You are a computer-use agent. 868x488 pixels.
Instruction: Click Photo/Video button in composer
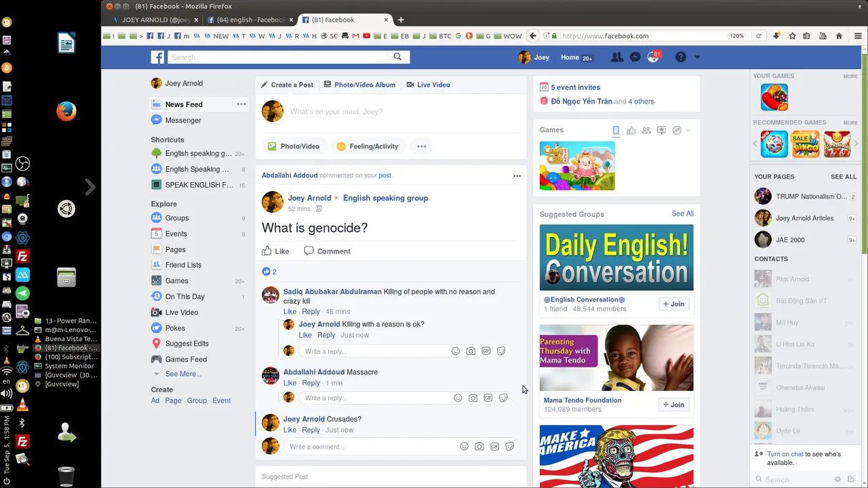(294, 146)
